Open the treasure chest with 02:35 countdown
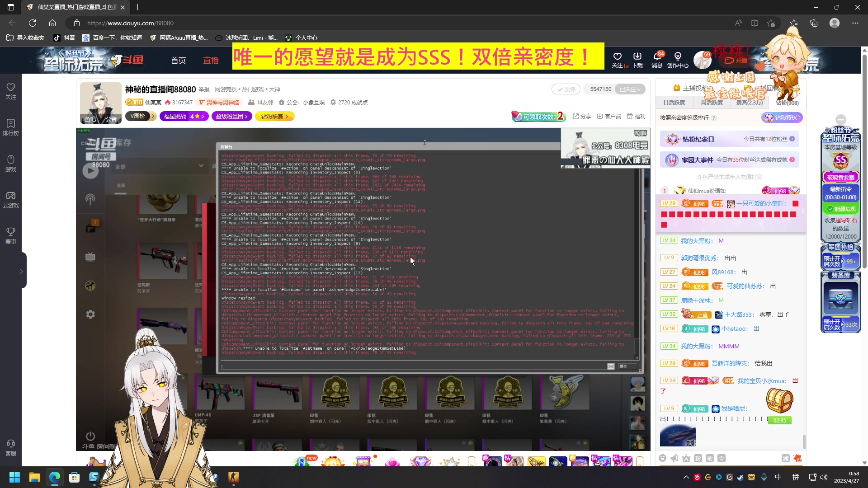Viewport: 868px width, 488px height. pos(779,405)
